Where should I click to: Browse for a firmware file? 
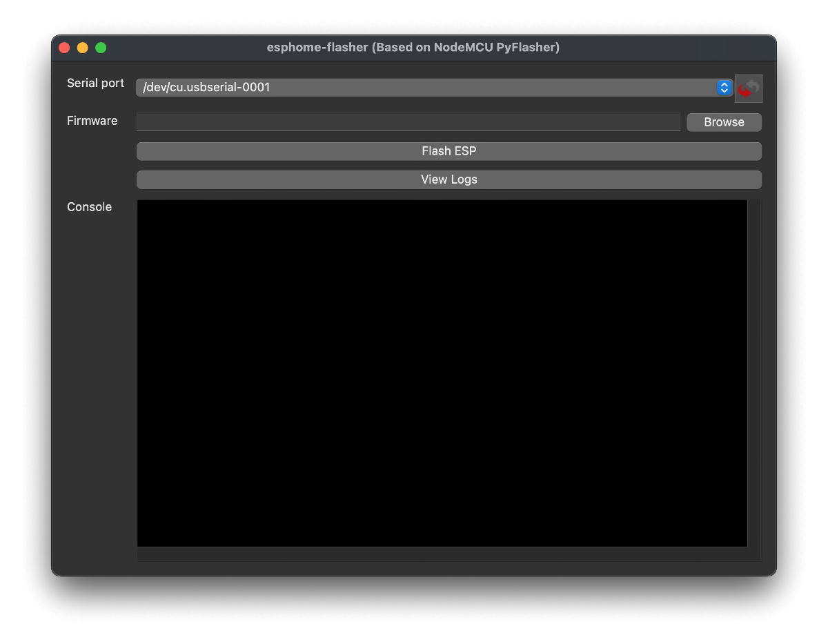tap(724, 122)
